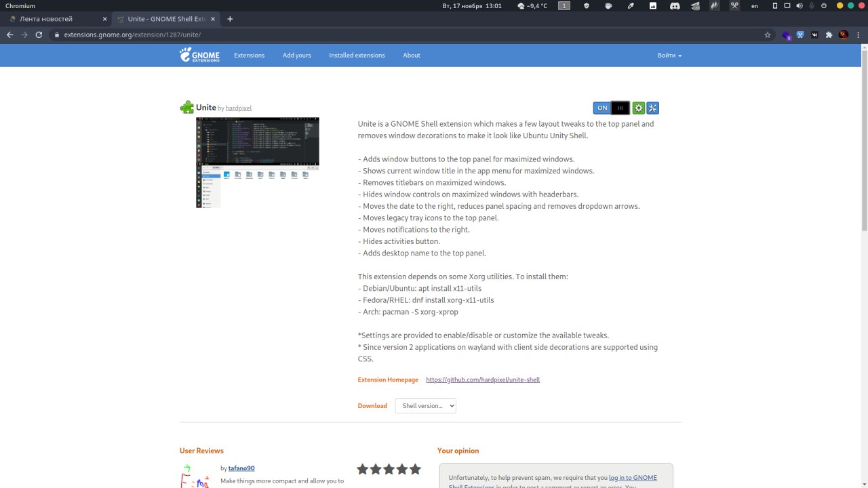
Task: Open the Extensions puzzle menu in toolbar
Action: 829,35
